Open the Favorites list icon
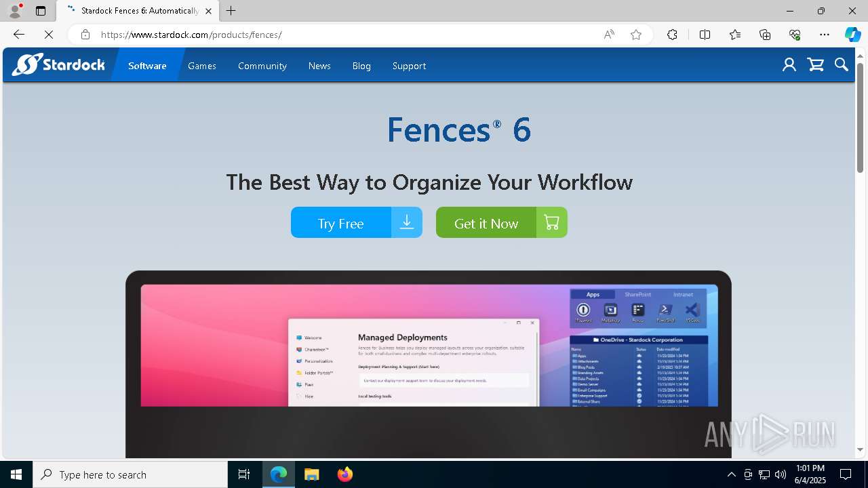This screenshot has height=488, width=868. click(735, 35)
